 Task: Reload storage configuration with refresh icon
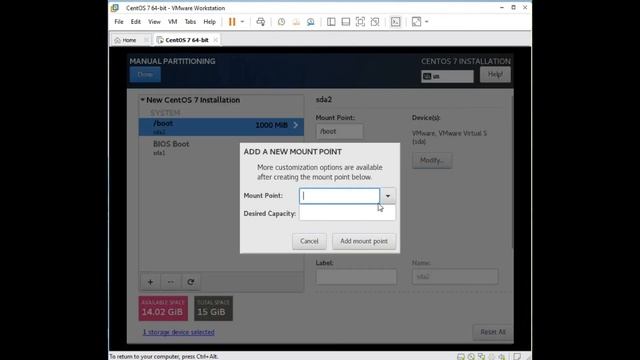191,282
